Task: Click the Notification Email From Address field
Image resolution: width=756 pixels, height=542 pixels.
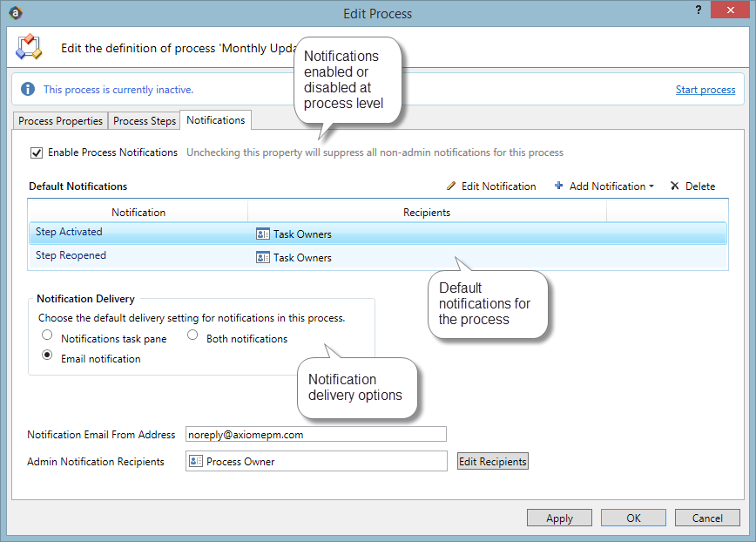Action: point(315,434)
